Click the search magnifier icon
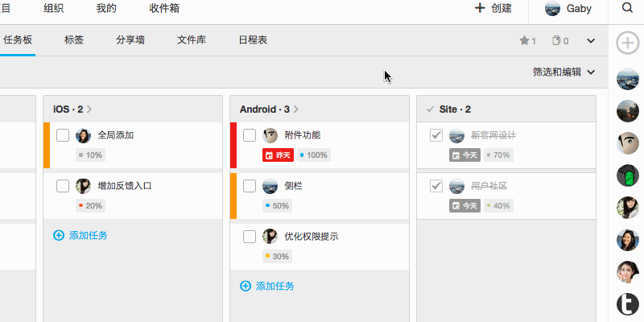This screenshot has width=644, height=322. (x=628, y=8)
